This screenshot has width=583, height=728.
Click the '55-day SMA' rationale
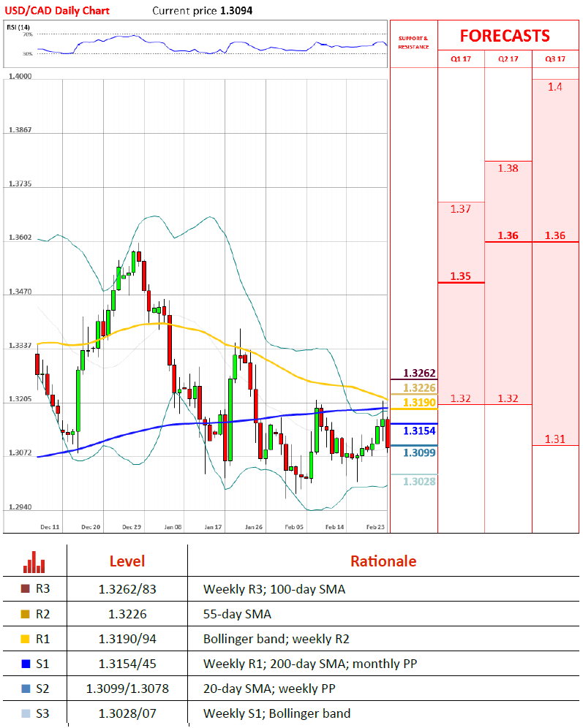click(237, 614)
